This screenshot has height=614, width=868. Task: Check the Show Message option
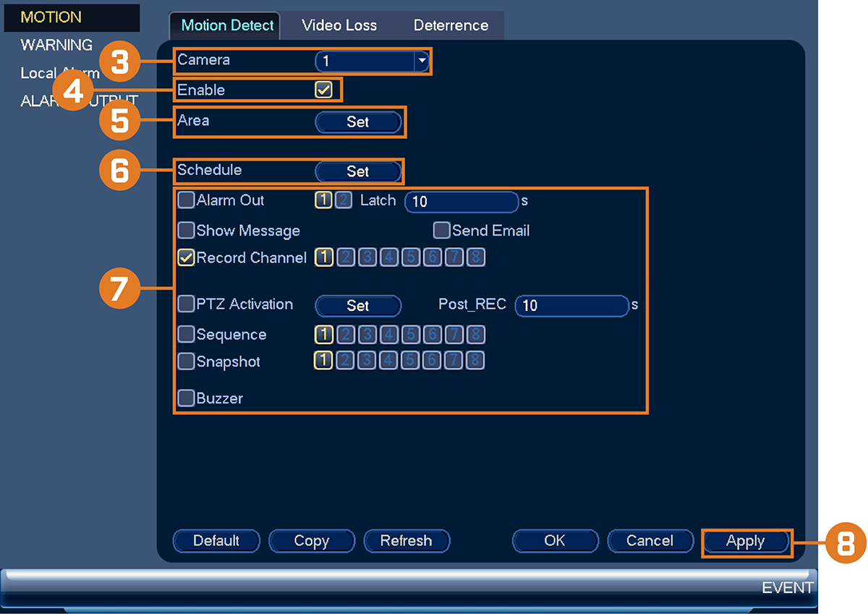pos(187,231)
